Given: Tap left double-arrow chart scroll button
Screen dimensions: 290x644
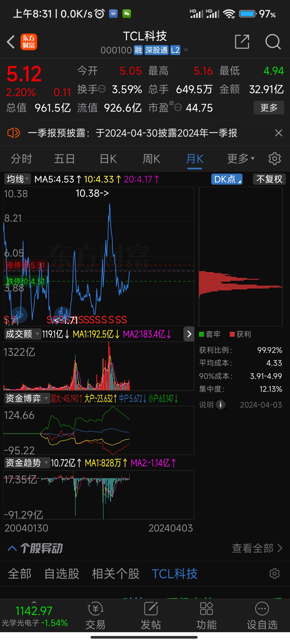Looking at the screenshot, I should click(19, 314).
